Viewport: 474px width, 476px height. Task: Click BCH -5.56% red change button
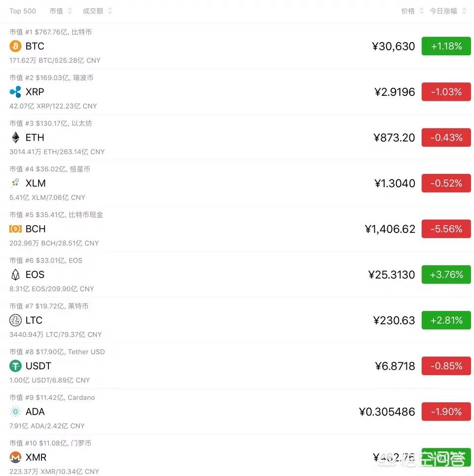tap(446, 229)
